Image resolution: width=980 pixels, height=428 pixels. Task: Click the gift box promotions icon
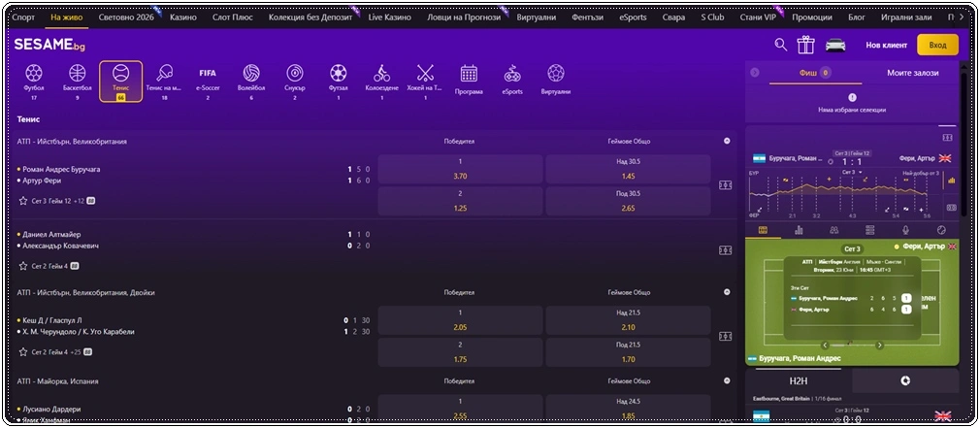click(x=805, y=45)
